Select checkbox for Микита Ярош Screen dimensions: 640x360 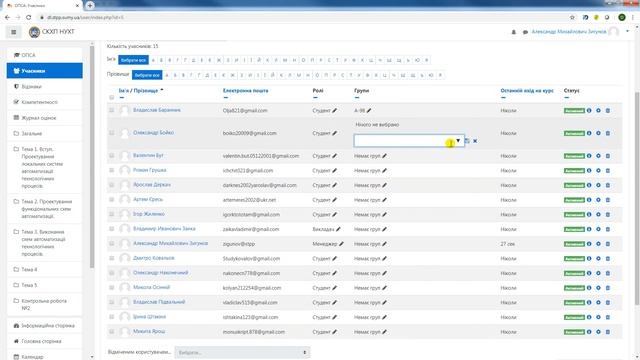(x=111, y=331)
